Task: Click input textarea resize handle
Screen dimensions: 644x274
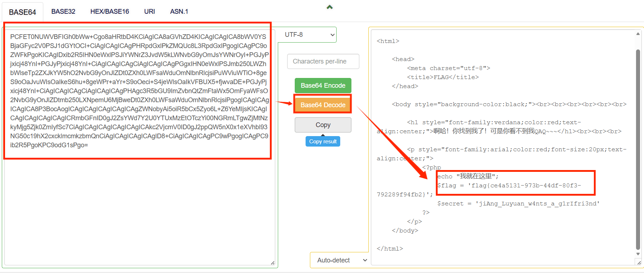Action: point(272,263)
